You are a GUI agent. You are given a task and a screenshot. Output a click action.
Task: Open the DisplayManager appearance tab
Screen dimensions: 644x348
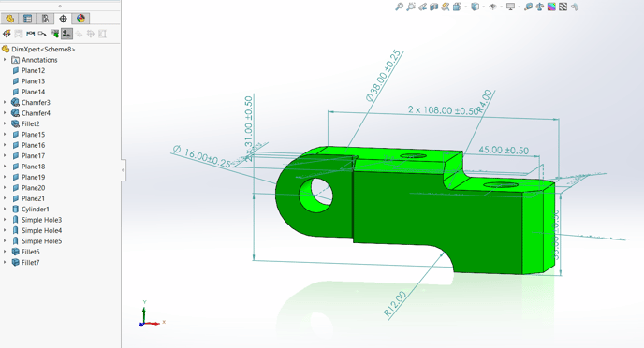pos(80,19)
